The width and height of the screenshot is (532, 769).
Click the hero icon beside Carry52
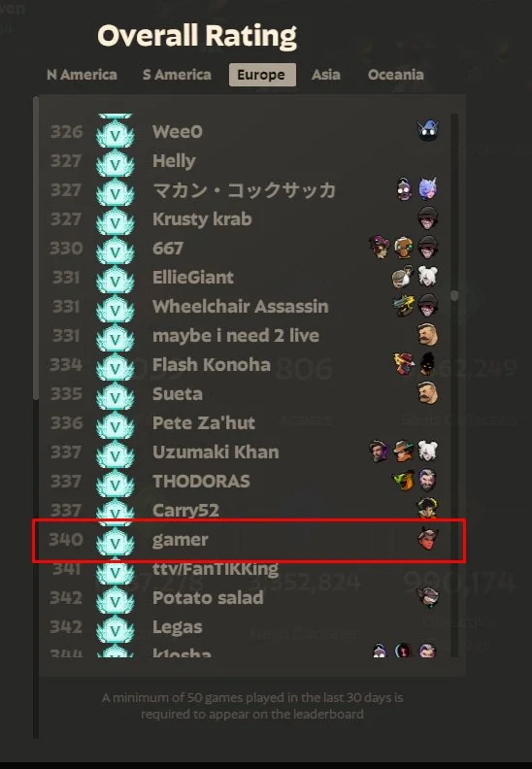pos(427,509)
